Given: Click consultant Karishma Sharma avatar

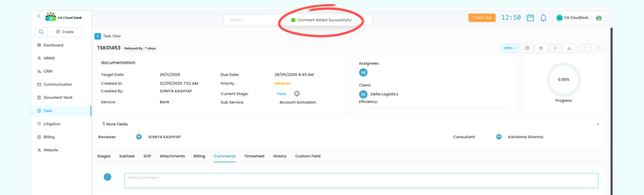Looking at the screenshot, I should point(499,136).
